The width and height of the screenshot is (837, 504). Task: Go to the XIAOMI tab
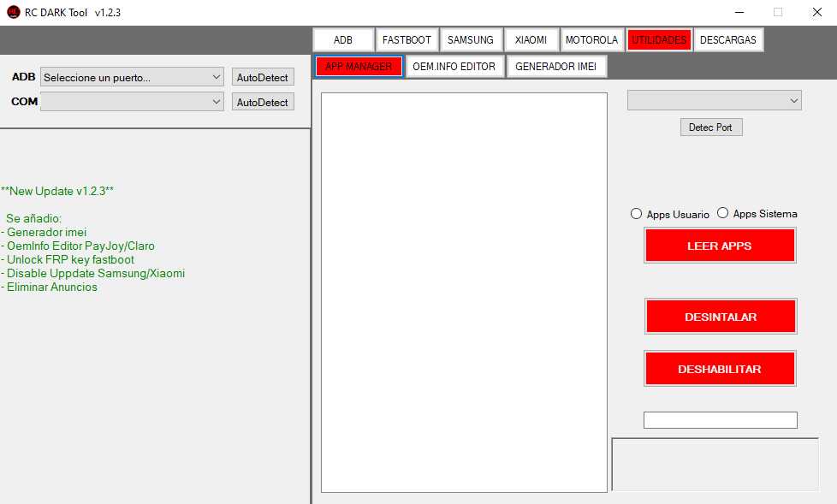pyautogui.click(x=531, y=40)
